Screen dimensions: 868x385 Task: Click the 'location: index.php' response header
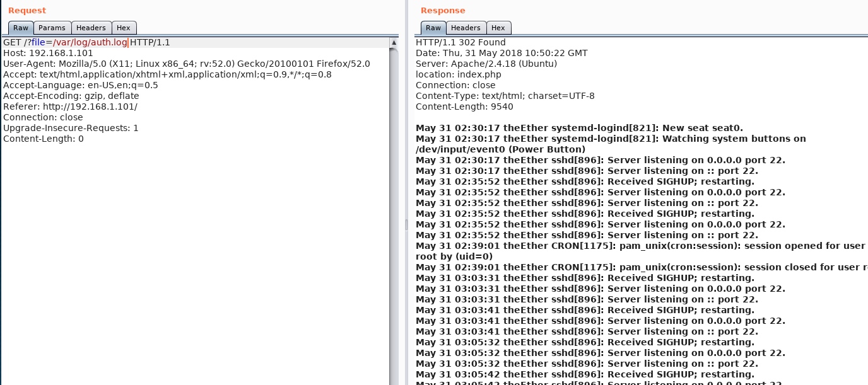click(459, 75)
